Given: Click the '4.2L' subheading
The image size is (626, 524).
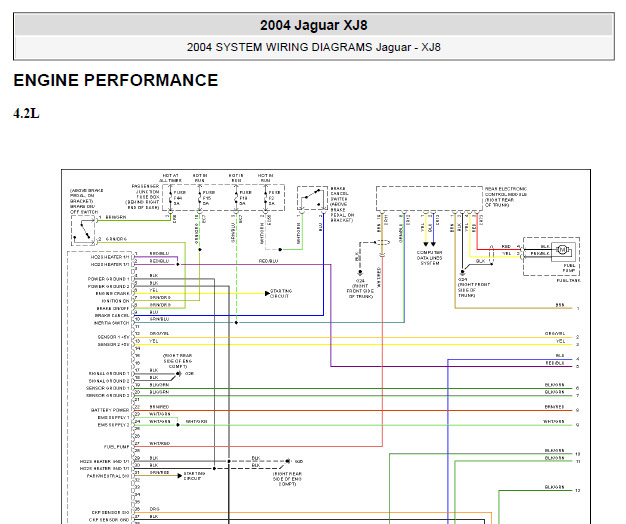Looking at the screenshot, I should [26, 114].
